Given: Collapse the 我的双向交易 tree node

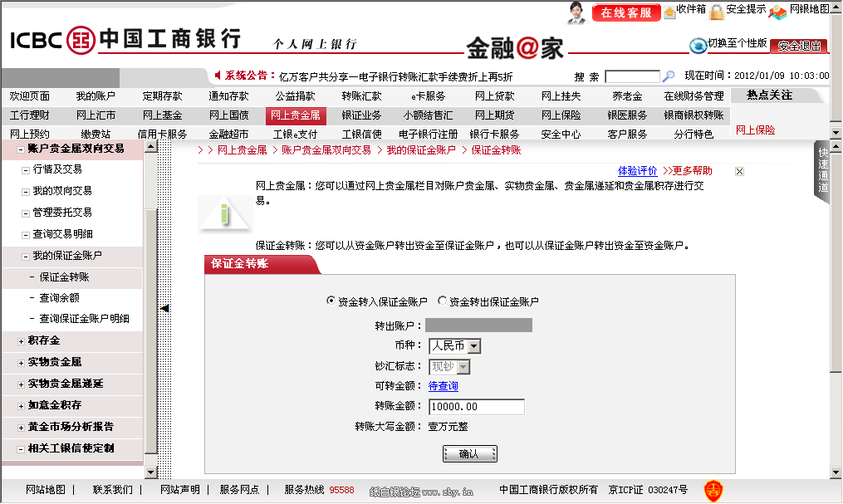Looking at the screenshot, I should pos(25,192).
